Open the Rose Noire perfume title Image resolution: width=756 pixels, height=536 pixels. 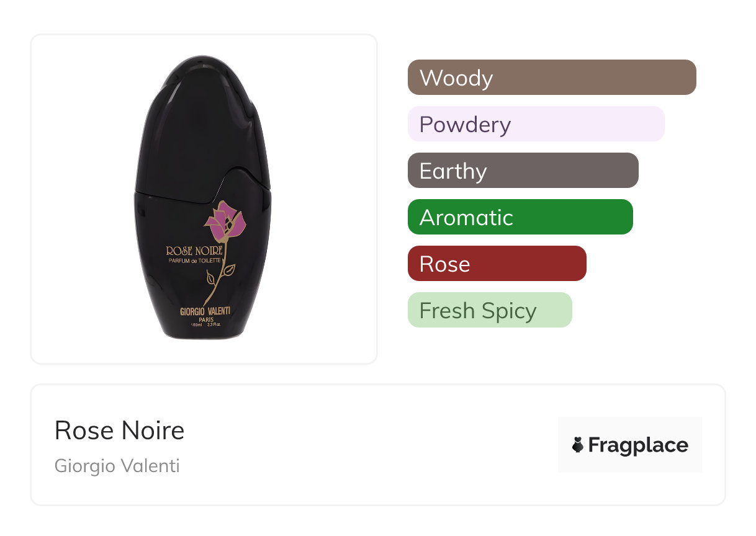tap(119, 431)
